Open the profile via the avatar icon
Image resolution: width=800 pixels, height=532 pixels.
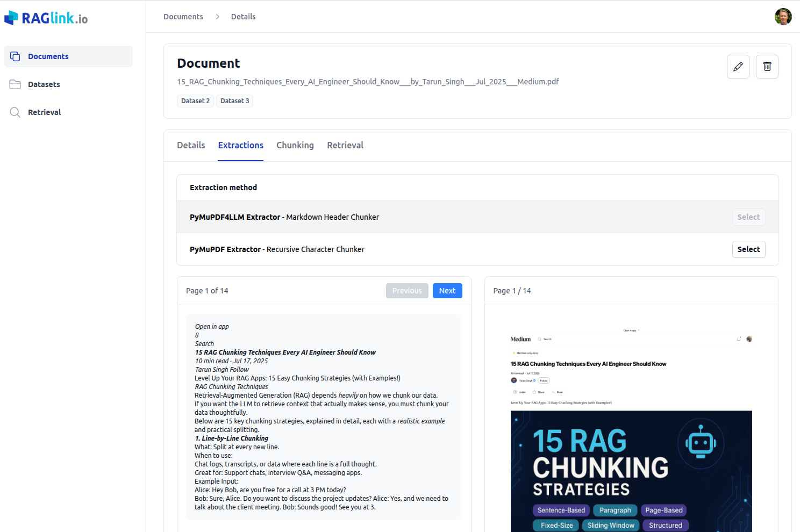[x=783, y=17]
